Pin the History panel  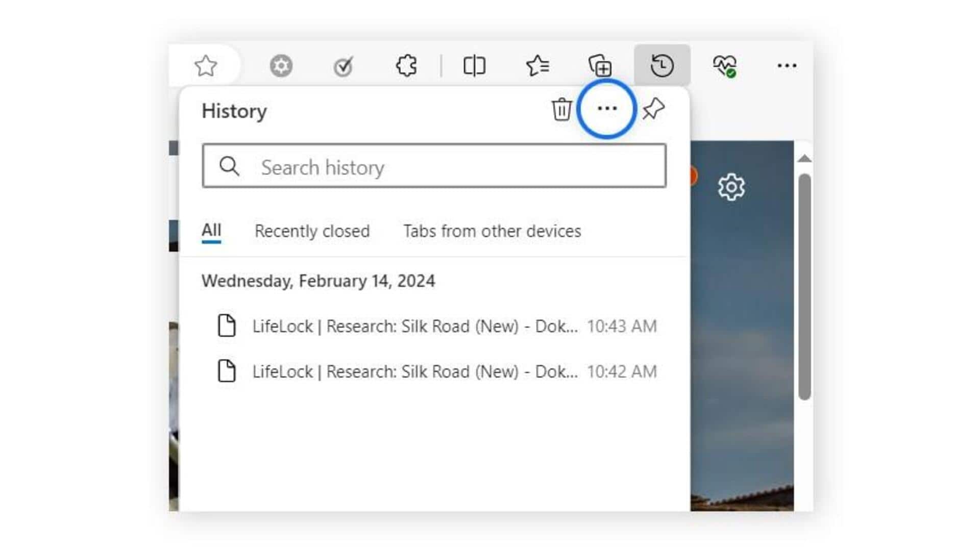(x=653, y=109)
